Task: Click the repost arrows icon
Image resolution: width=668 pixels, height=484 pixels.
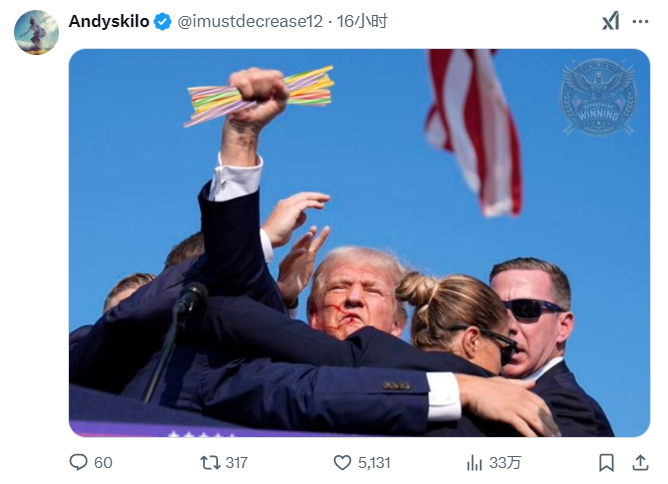Action: 210,463
